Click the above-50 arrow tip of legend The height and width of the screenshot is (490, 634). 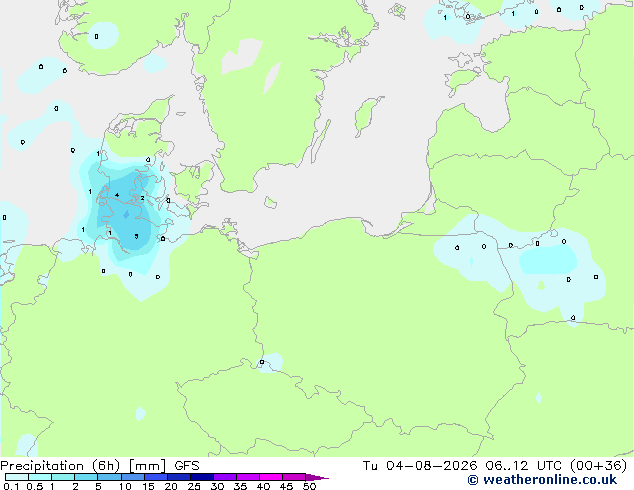pos(317,477)
